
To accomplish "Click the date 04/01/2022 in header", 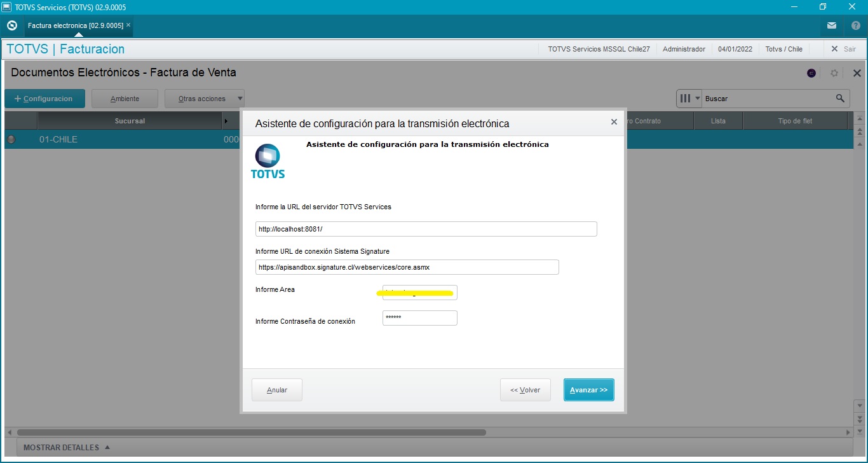I will point(735,49).
